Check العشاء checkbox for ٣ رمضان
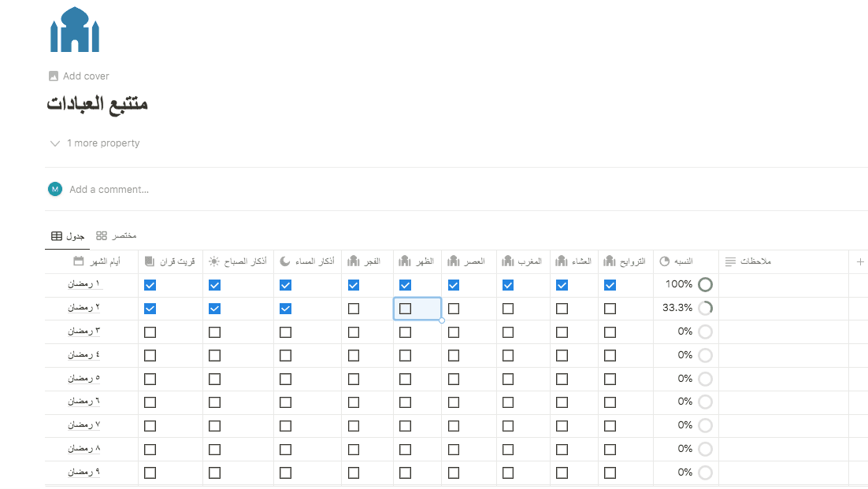 (562, 332)
